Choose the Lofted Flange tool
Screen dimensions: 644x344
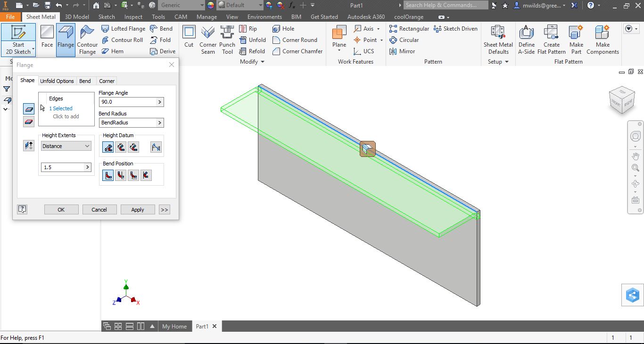pyautogui.click(x=124, y=29)
